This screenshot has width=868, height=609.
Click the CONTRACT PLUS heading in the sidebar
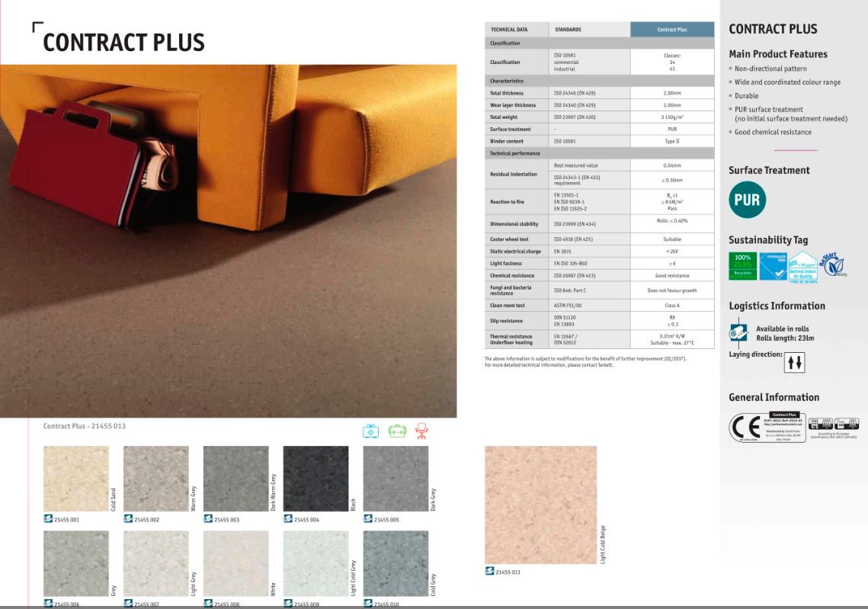click(x=773, y=29)
